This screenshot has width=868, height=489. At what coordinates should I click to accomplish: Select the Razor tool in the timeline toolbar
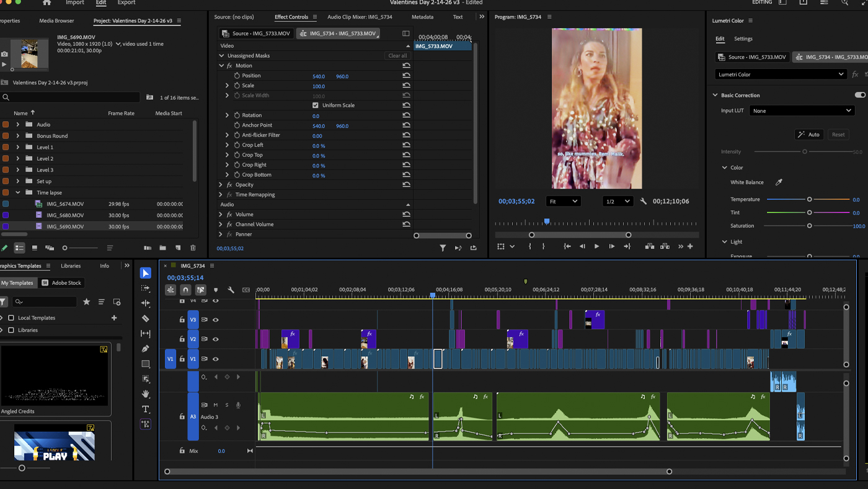pos(146,318)
